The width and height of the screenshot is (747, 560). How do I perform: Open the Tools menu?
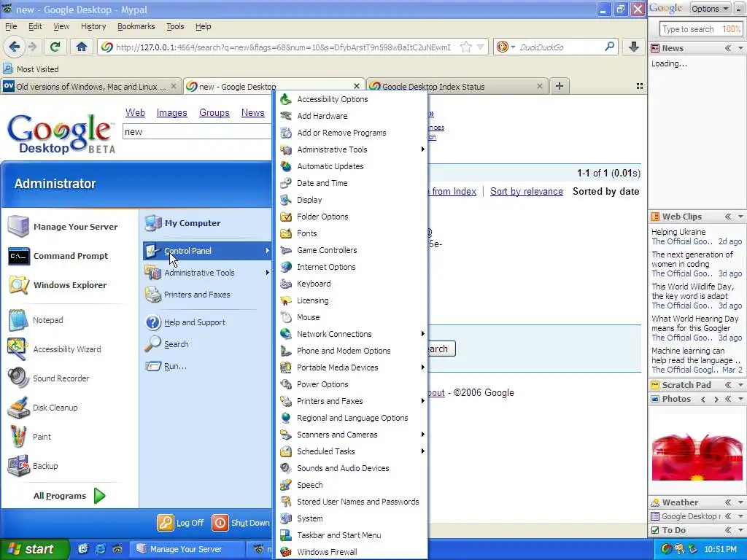175,26
